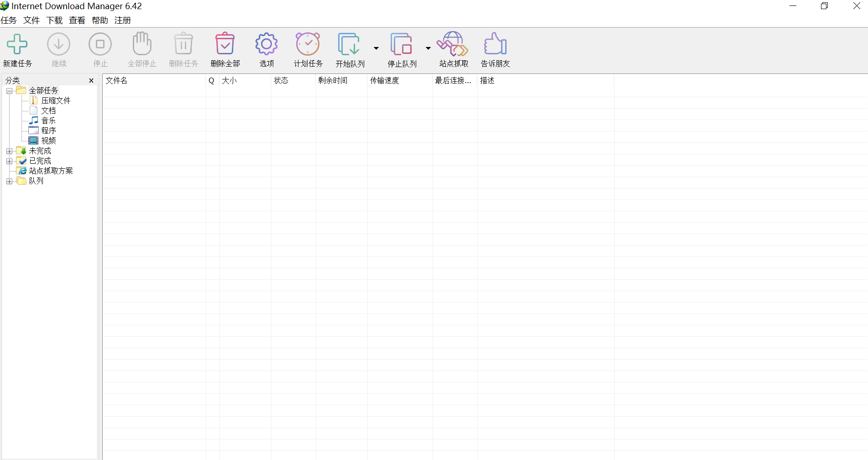
Task: Select the 视频 category in the tree
Action: pyautogui.click(x=49, y=140)
